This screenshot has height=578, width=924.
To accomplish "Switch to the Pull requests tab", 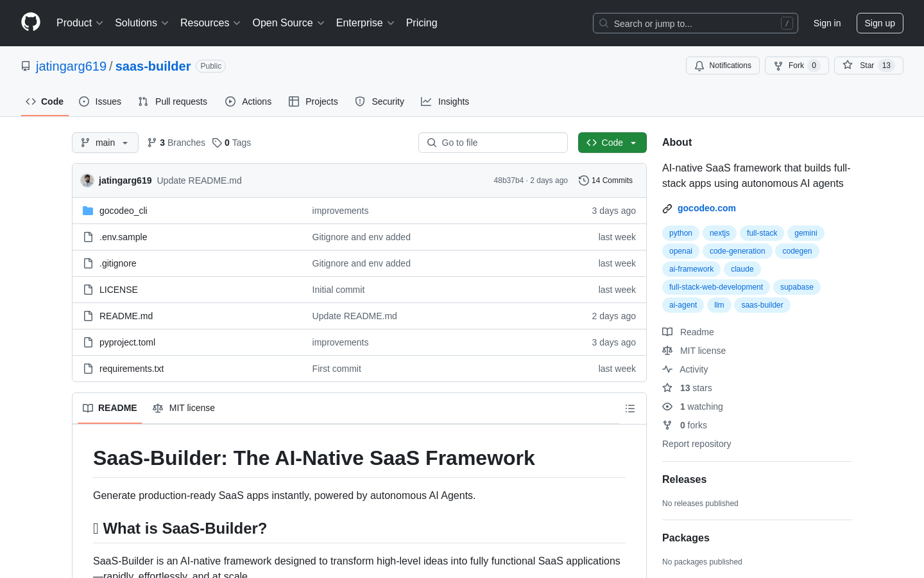I will click(173, 101).
